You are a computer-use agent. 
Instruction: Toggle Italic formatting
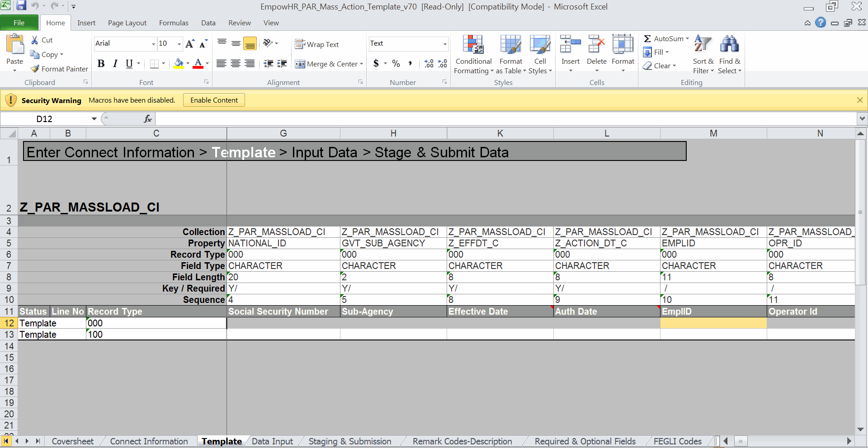click(x=115, y=64)
